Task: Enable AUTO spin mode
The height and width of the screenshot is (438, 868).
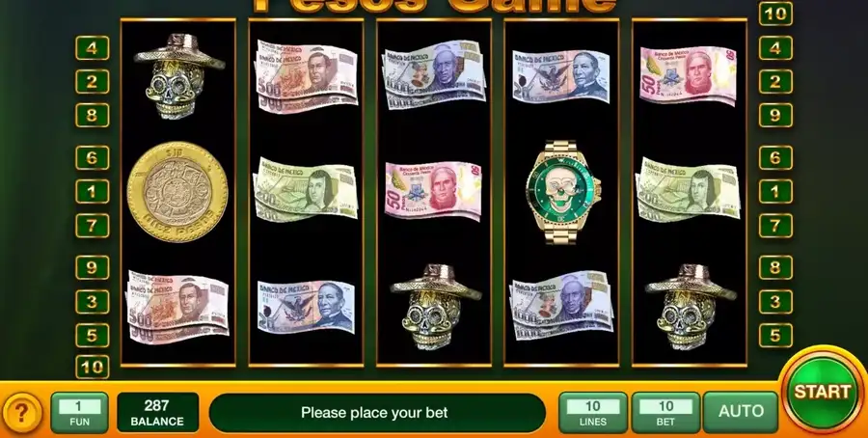Action: (741, 411)
